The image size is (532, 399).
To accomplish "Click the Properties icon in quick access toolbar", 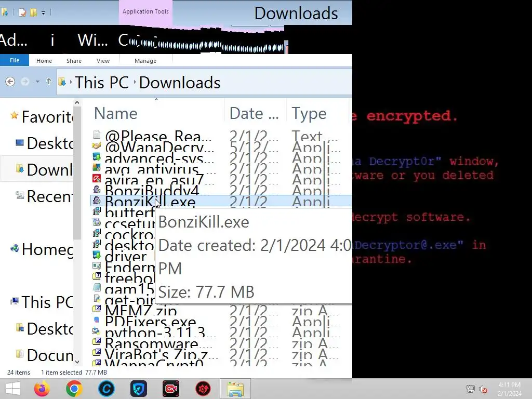I will [x=22, y=12].
